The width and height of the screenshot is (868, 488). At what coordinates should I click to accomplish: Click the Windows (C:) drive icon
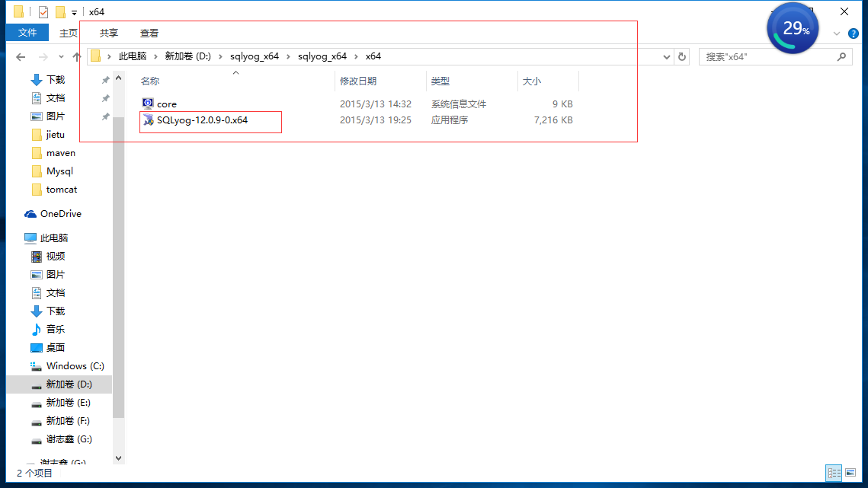tap(37, 365)
